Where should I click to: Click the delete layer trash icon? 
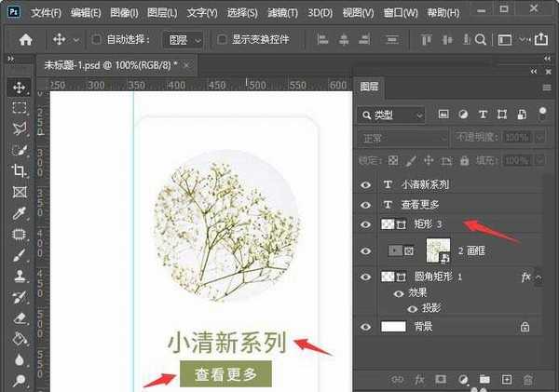tap(528, 380)
